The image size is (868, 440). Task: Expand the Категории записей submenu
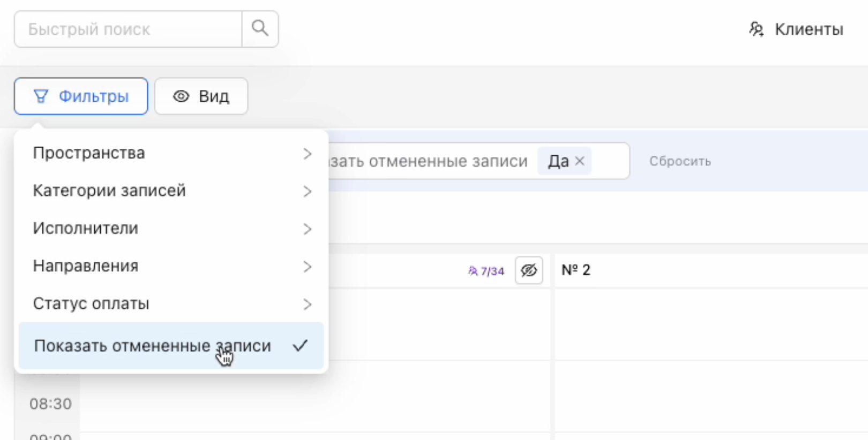171,191
